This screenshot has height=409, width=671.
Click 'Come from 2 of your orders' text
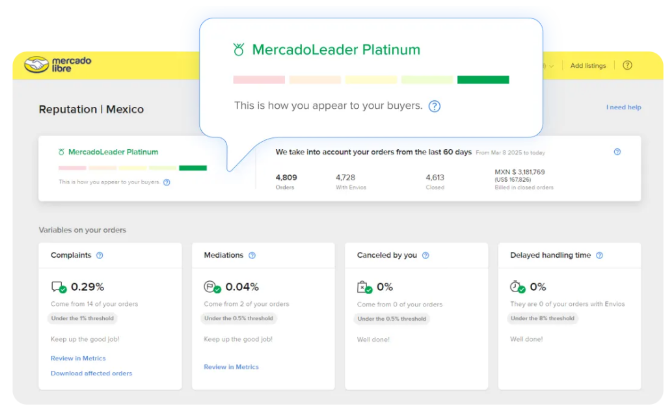click(246, 304)
